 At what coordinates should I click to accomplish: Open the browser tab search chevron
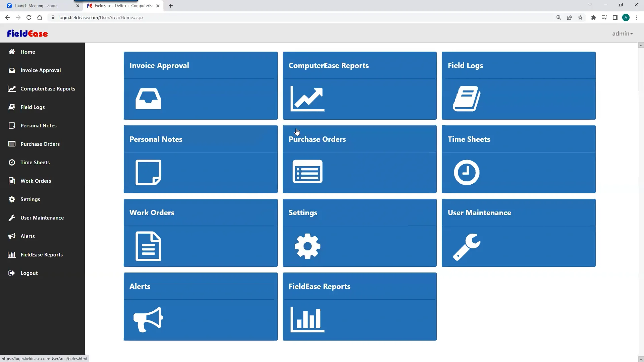coord(590,5)
